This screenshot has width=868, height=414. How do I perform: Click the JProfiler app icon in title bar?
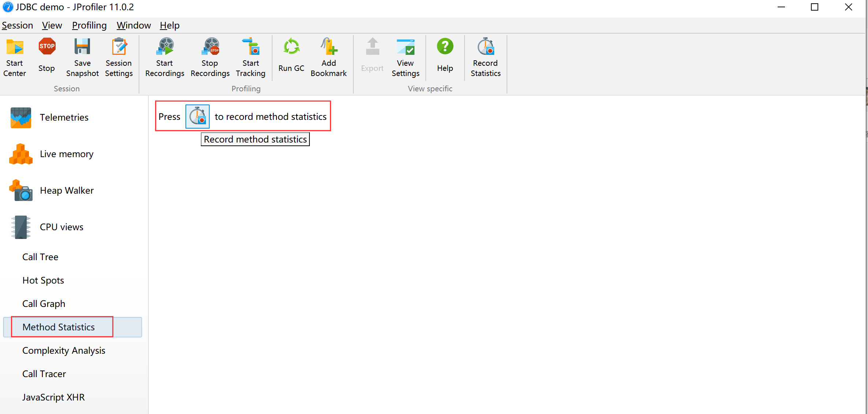click(8, 7)
